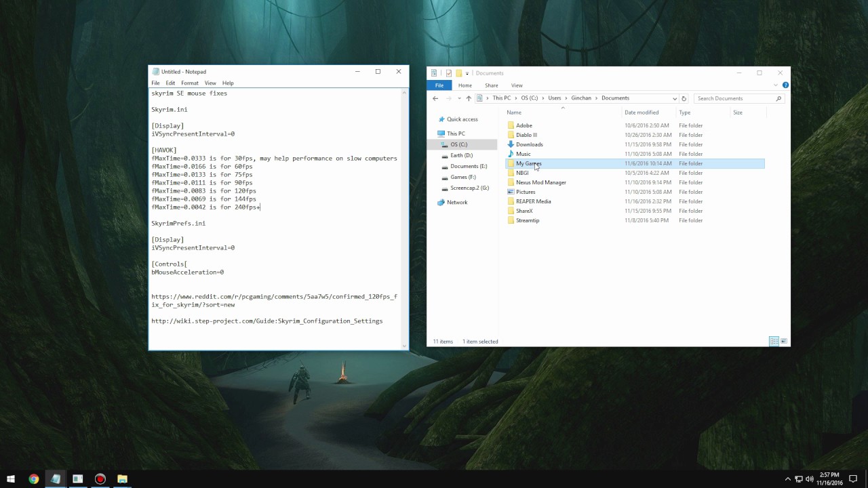Expand the Explorer ribbon chevron
Image resolution: width=868 pixels, height=488 pixels.
pos(776,85)
